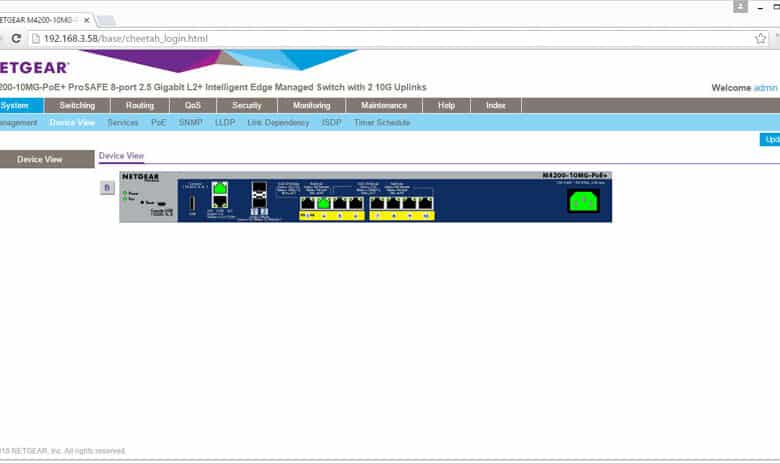Click the first copper port in the first group
Screen dimensions: 780x464
click(x=308, y=203)
